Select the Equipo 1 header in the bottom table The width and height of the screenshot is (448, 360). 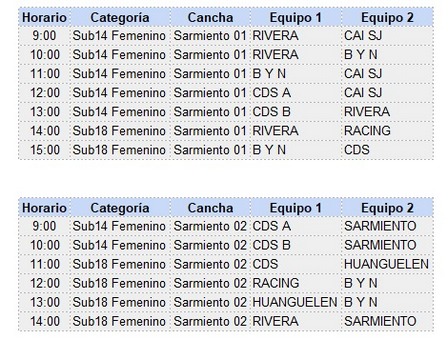[x=296, y=208]
